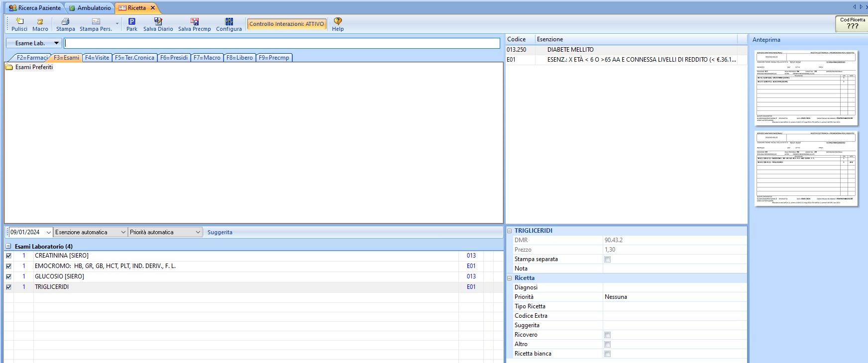Select the EMOCROMO exam row text
Image resolution: width=868 pixels, height=363 pixels.
[105, 266]
